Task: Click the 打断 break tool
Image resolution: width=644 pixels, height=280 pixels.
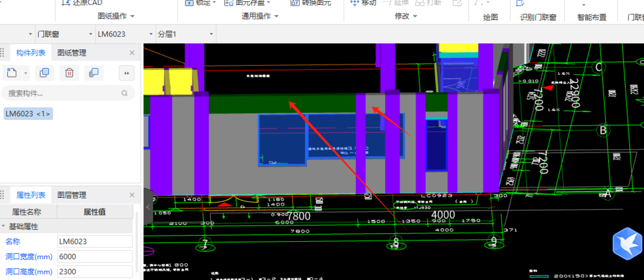Action: tap(428, 3)
